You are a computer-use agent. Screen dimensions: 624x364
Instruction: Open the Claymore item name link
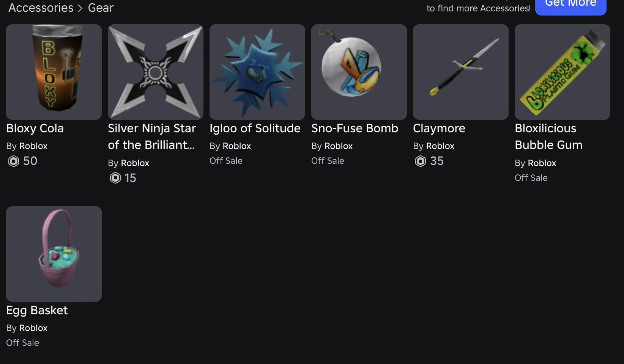tap(439, 129)
